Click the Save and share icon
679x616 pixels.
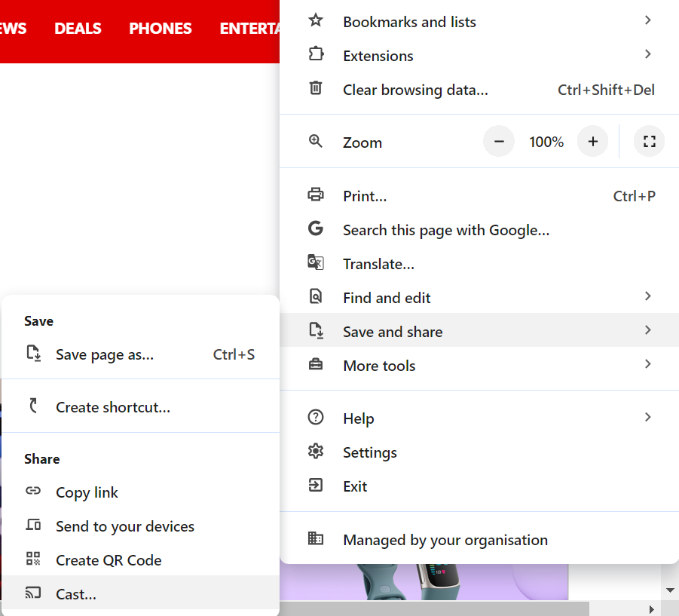[316, 330]
